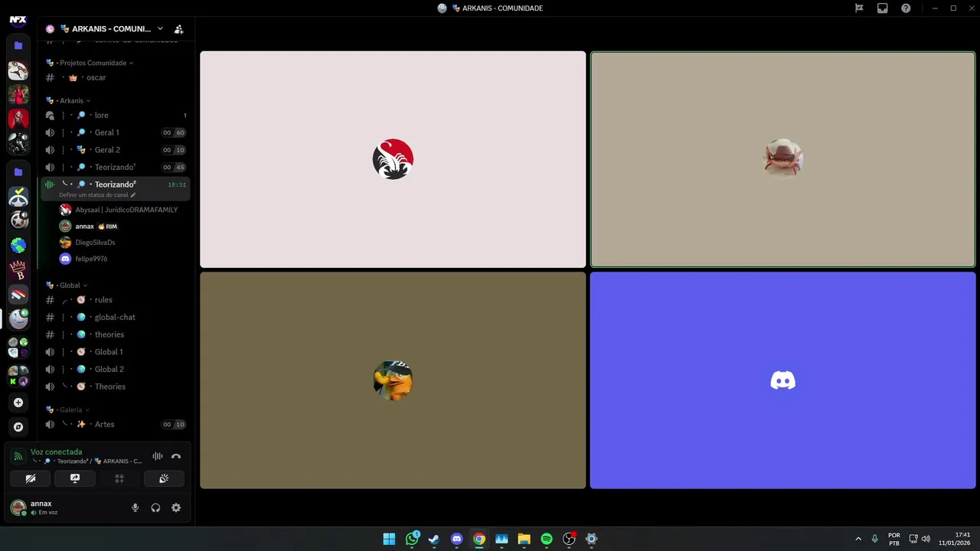Focus the blurple Discord logo tile
980x551 pixels.
(782, 380)
